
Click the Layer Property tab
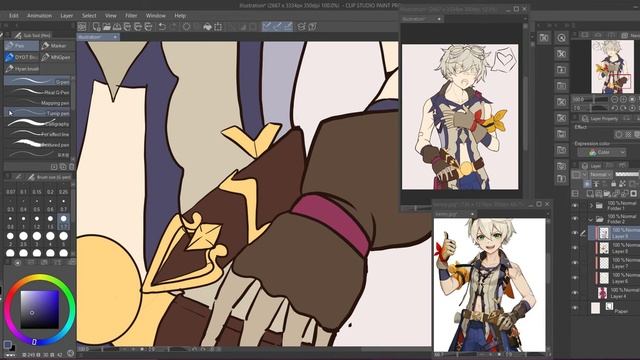tap(600, 118)
